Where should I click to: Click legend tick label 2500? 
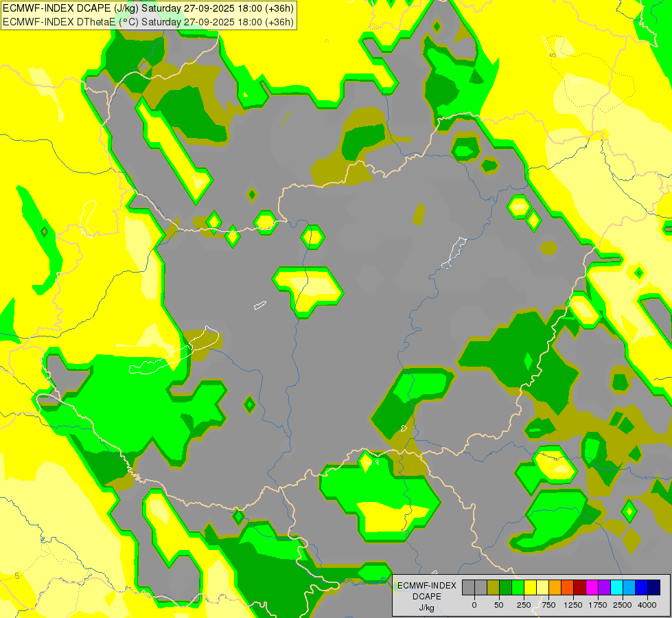[623, 605]
